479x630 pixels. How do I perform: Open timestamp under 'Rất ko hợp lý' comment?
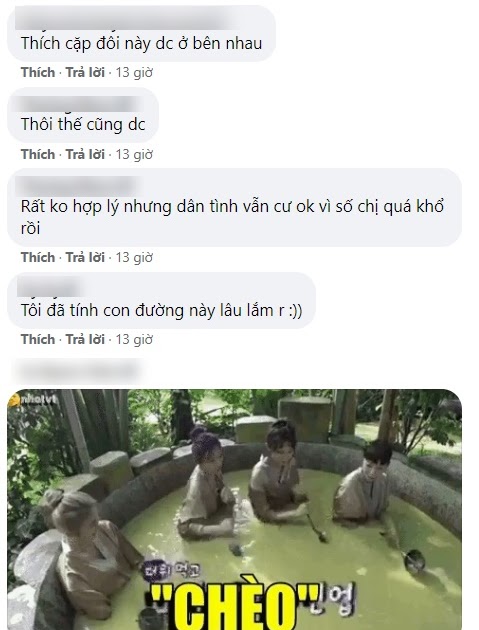click(134, 257)
